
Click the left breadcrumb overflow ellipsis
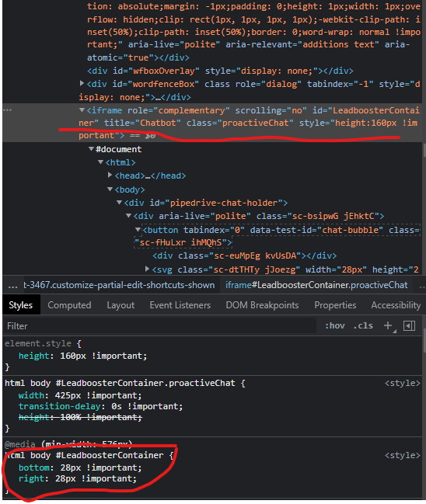12,286
